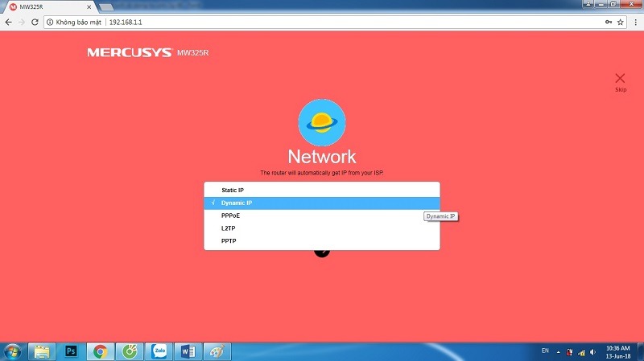Open Zalo from the taskbar

(x=159, y=351)
